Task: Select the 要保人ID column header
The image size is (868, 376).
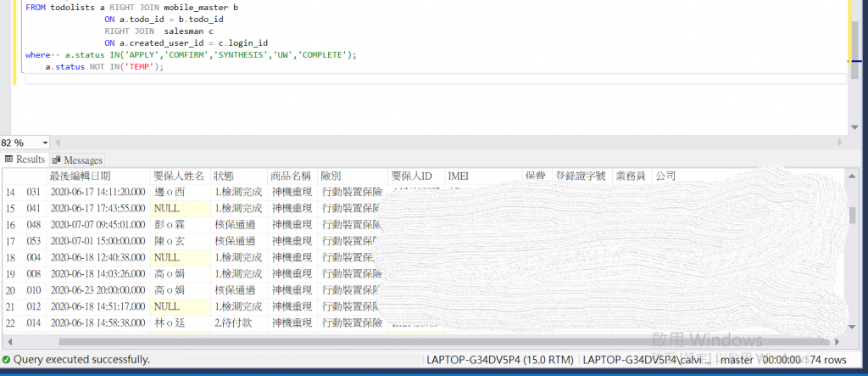Action: (x=415, y=177)
